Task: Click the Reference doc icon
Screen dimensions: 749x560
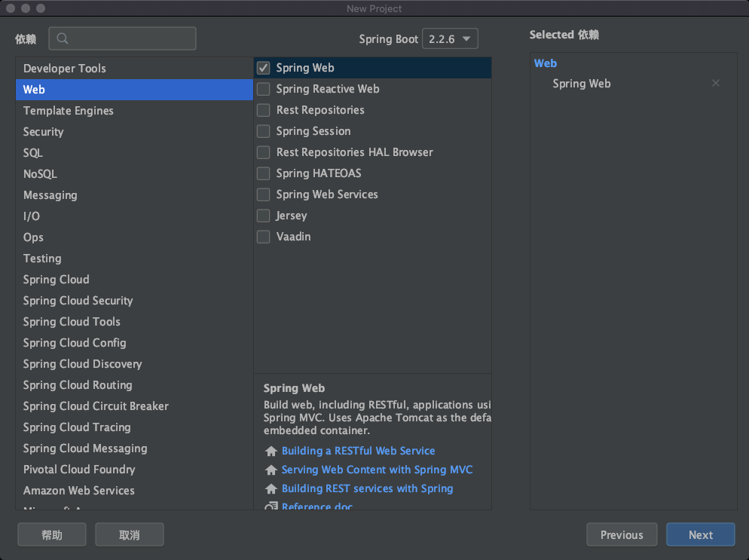Action: point(271,506)
